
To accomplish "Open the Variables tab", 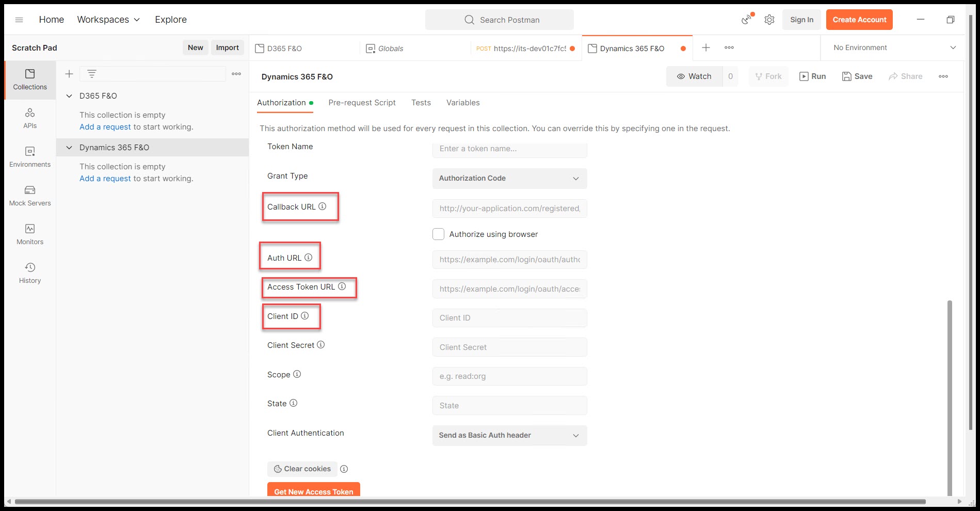I will pos(463,103).
